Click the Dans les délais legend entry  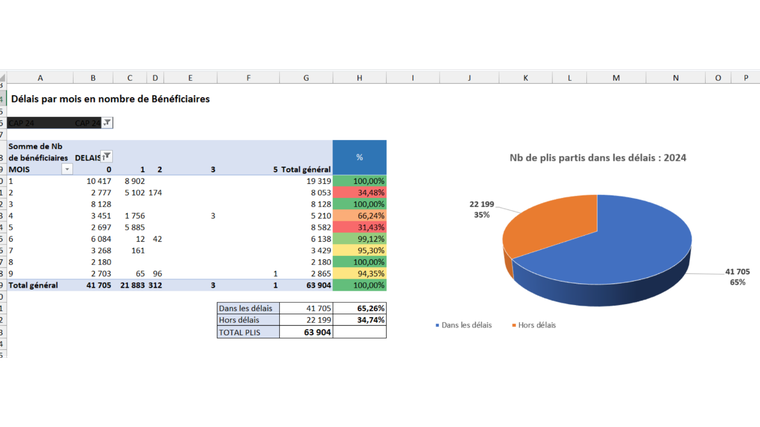[463, 325]
